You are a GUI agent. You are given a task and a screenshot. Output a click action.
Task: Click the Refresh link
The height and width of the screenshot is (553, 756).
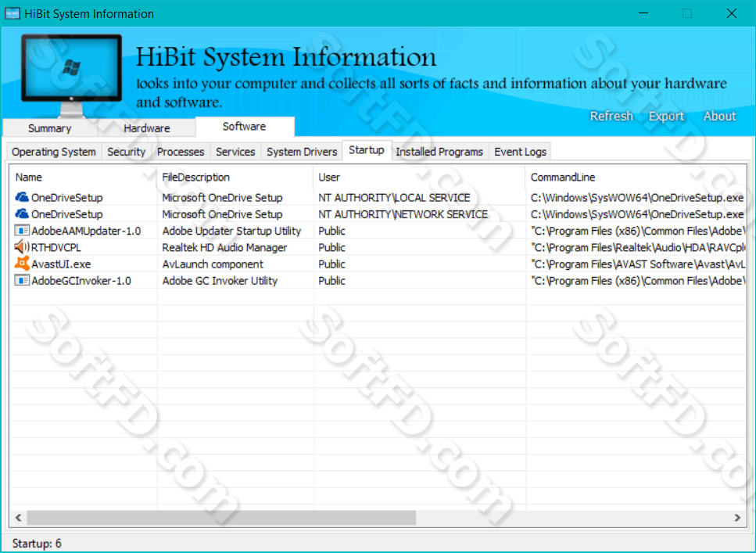[x=611, y=117]
